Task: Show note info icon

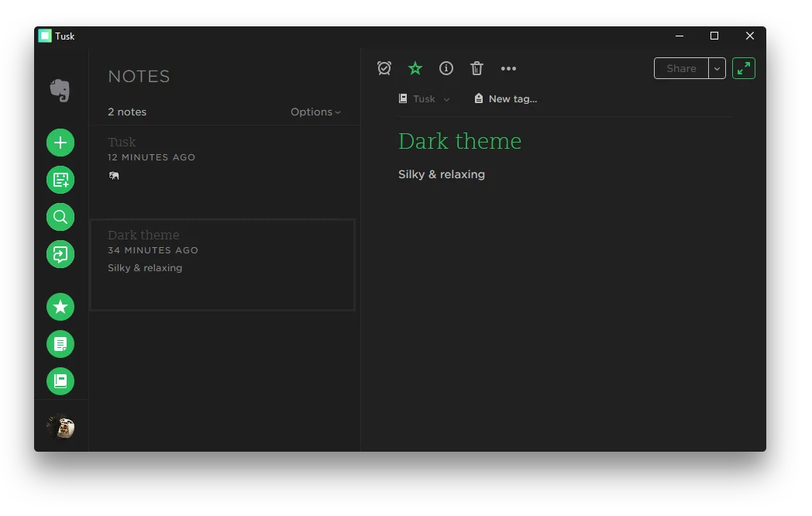Action: [x=446, y=68]
